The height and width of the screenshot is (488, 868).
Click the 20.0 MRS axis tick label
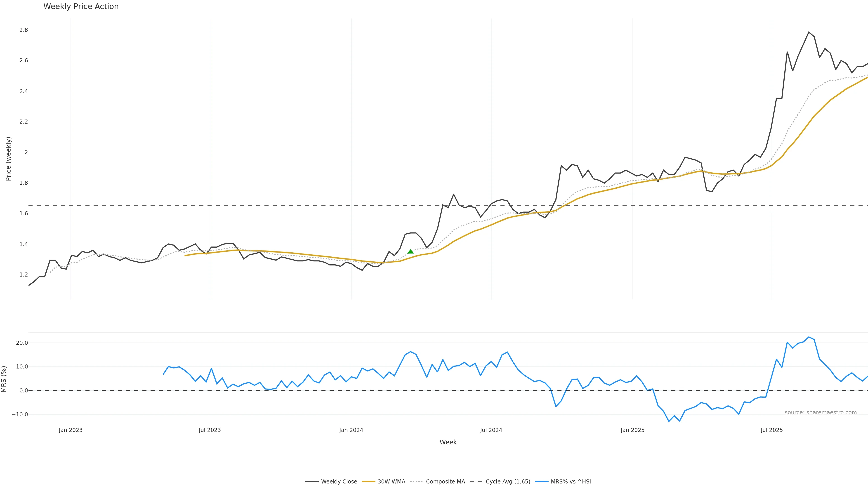(x=22, y=343)
